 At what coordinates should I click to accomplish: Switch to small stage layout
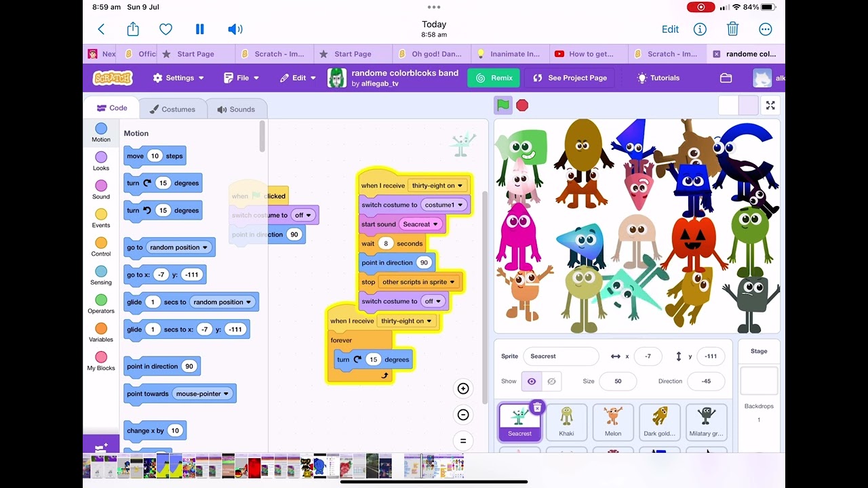(x=728, y=105)
